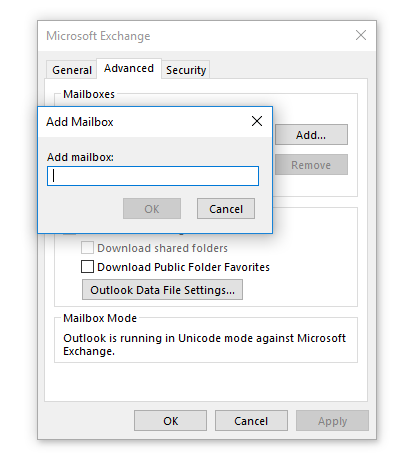This screenshot has height=462, width=405.
Task: Click Cancel at Microsoft Exchange dialog bottom
Action: (x=251, y=421)
